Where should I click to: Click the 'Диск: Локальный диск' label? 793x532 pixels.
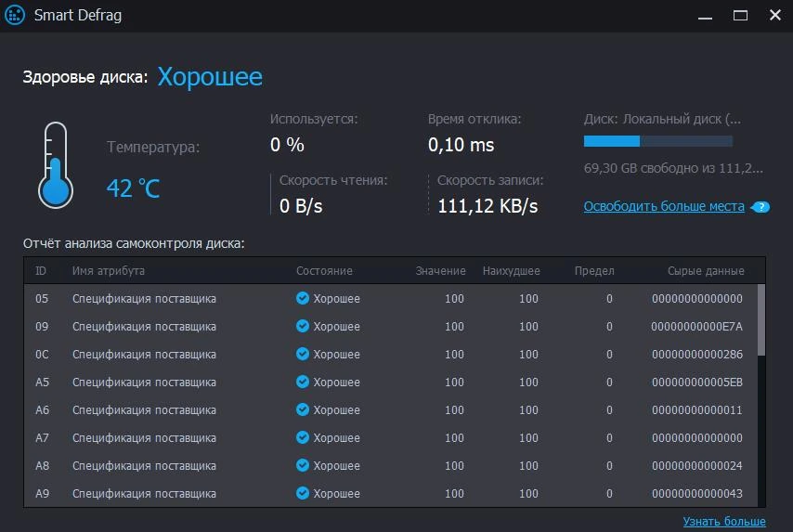tap(662, 120)
